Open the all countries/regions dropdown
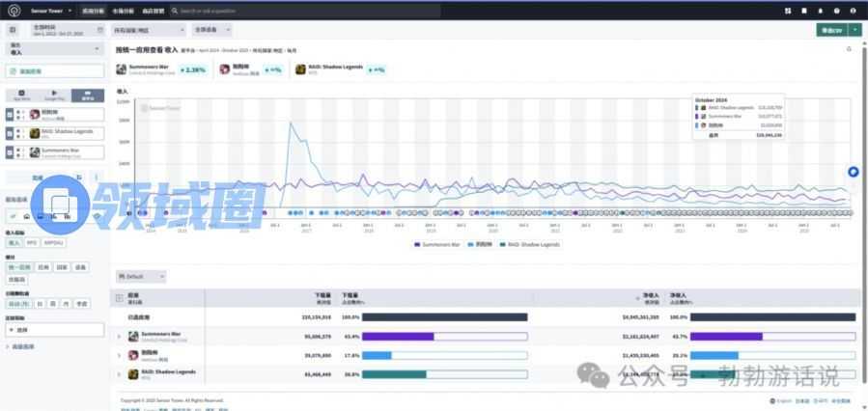This screenshot has width=868, height=411. [x=151, y=31]
